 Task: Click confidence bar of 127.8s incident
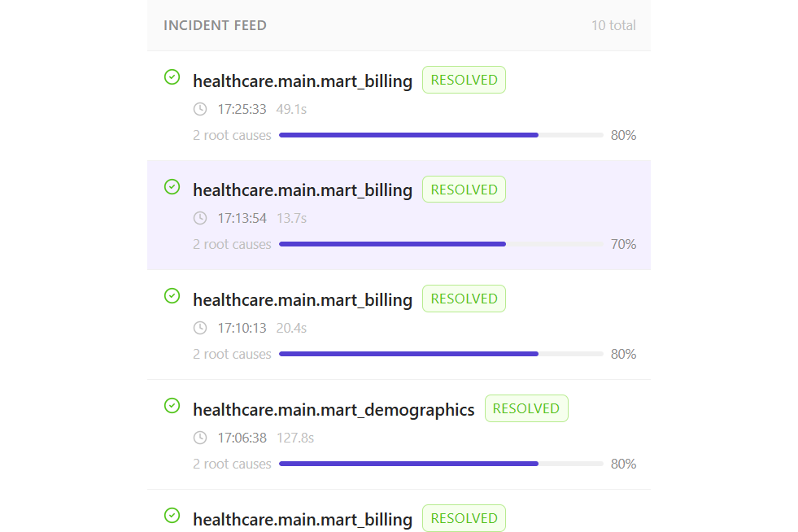point(441,464)
